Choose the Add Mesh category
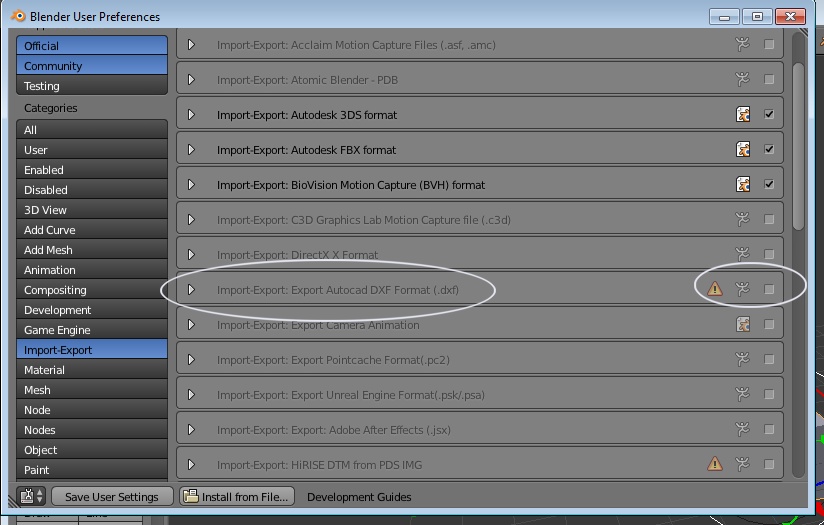The width and height of the screenshot is (824, 525). tap(92, 250)
